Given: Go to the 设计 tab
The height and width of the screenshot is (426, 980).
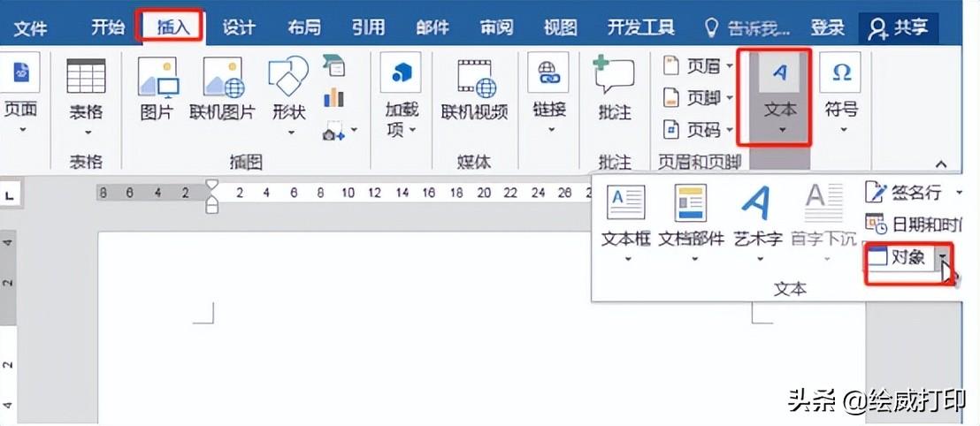Looking at the screenshot, I should pyautogui.click(x=239, y=28).
